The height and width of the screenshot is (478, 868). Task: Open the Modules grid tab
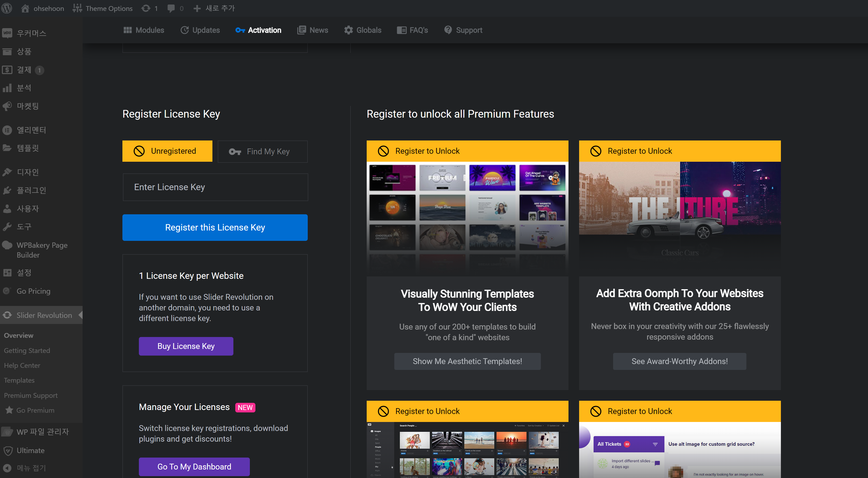144,30
